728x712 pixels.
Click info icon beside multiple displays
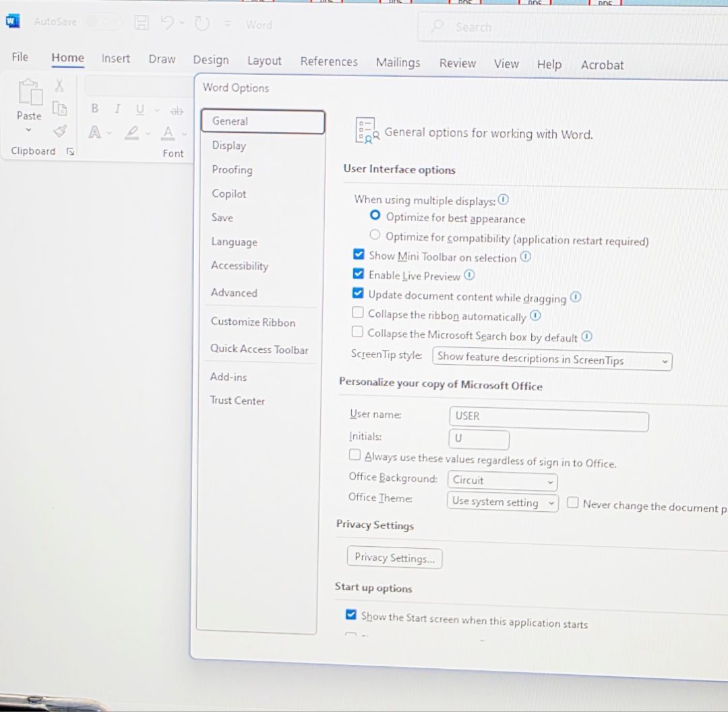(x=504, y=200)
